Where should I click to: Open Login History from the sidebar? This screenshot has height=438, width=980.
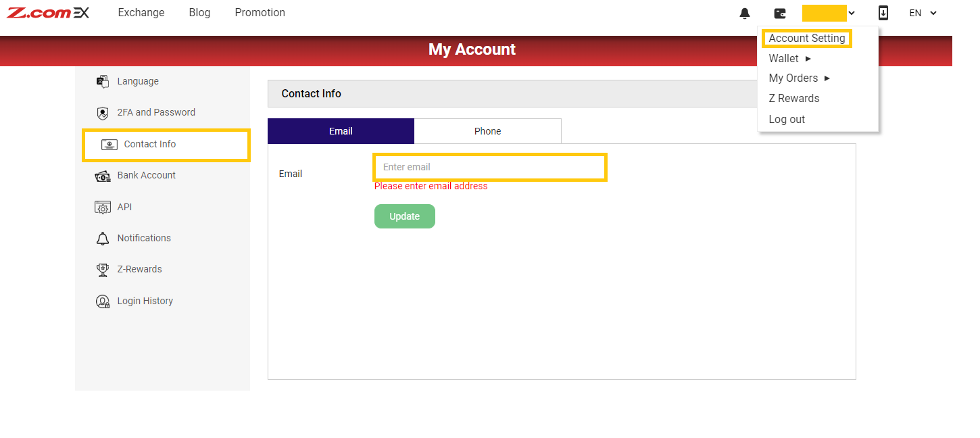click(145, 301)
